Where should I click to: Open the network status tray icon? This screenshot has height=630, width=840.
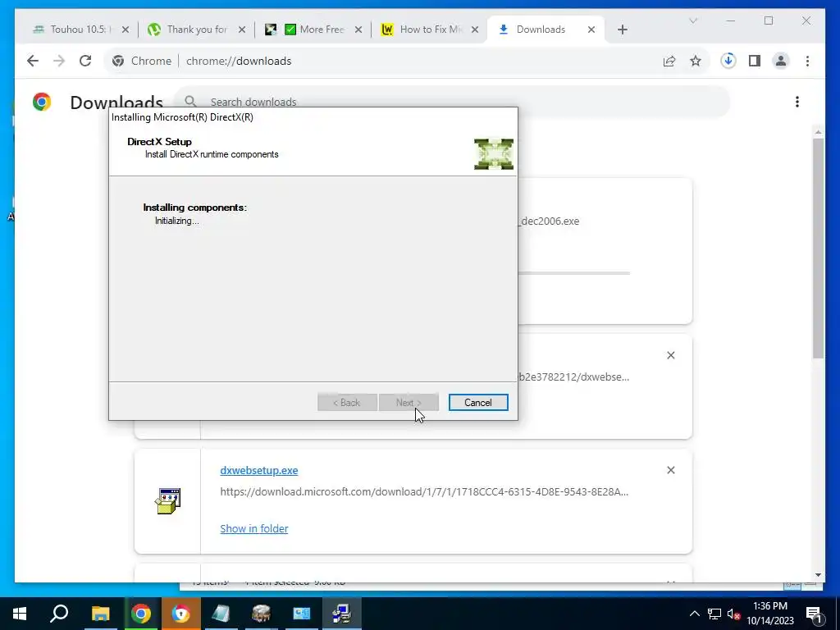(714, 614)
